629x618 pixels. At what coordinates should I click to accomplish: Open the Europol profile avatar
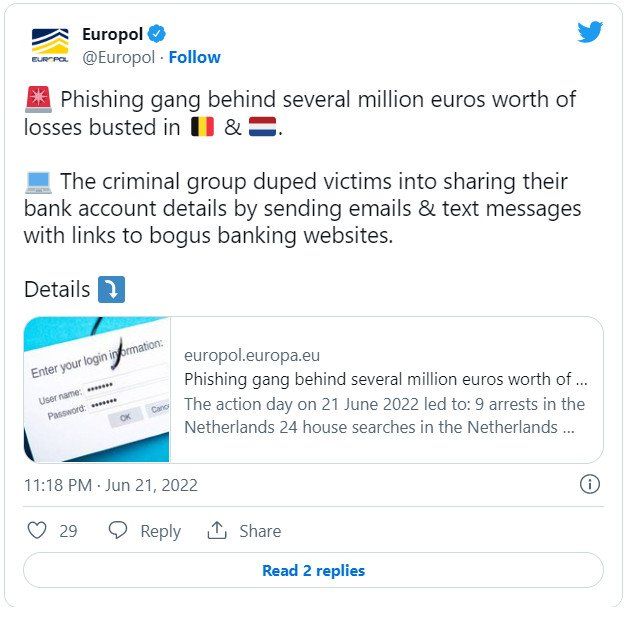pyautogui.click(x=50, y=45)
